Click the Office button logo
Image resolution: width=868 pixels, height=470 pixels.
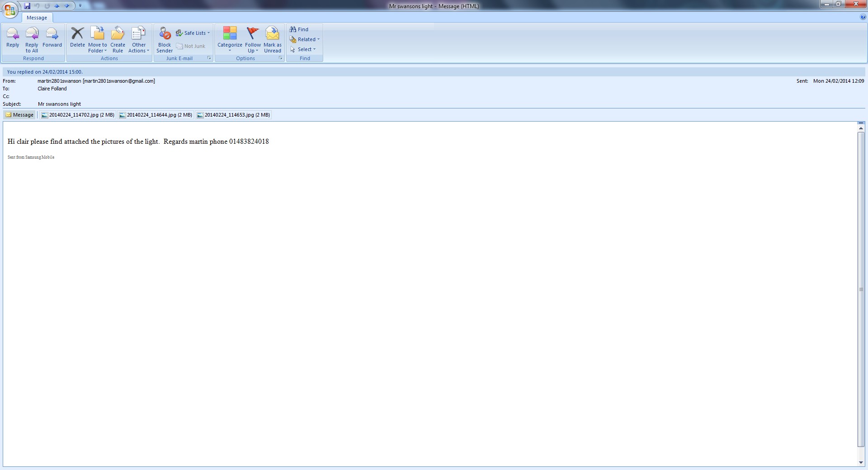9,9
